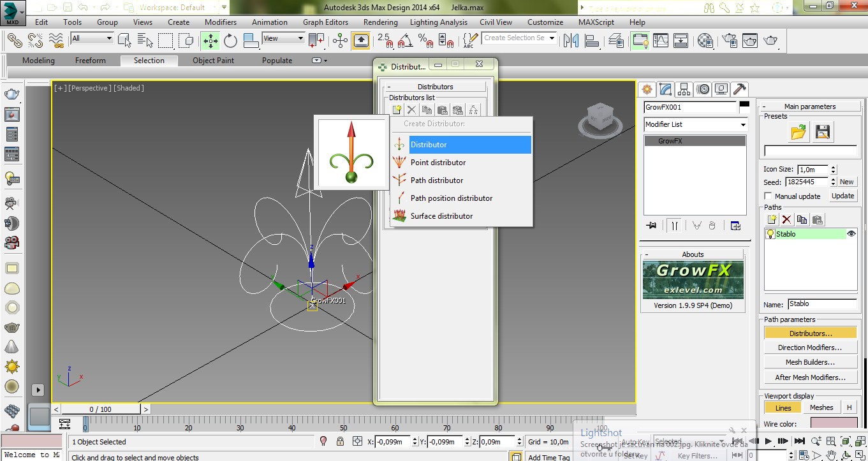The image size is (868, 461).
Task: Open Render Setup teapot icon
Action: [x=729, y=41]
